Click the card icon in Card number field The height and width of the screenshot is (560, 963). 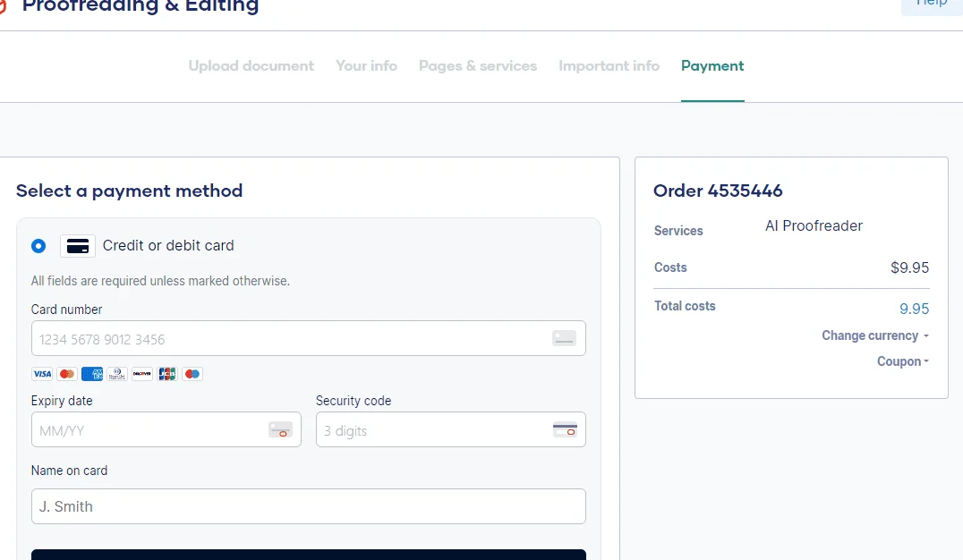coord(564,338)
